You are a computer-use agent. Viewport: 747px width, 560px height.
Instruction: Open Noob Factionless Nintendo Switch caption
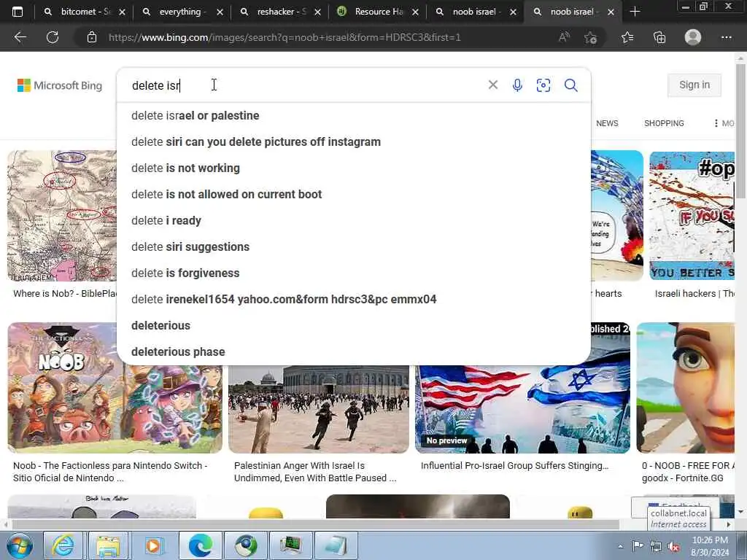pyautogui.click(x=110, y=472)
